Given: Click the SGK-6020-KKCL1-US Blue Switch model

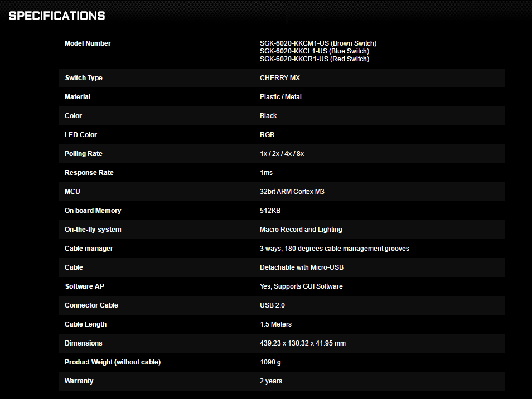Looking at the screenshot, I should click(x=315, y=51).
